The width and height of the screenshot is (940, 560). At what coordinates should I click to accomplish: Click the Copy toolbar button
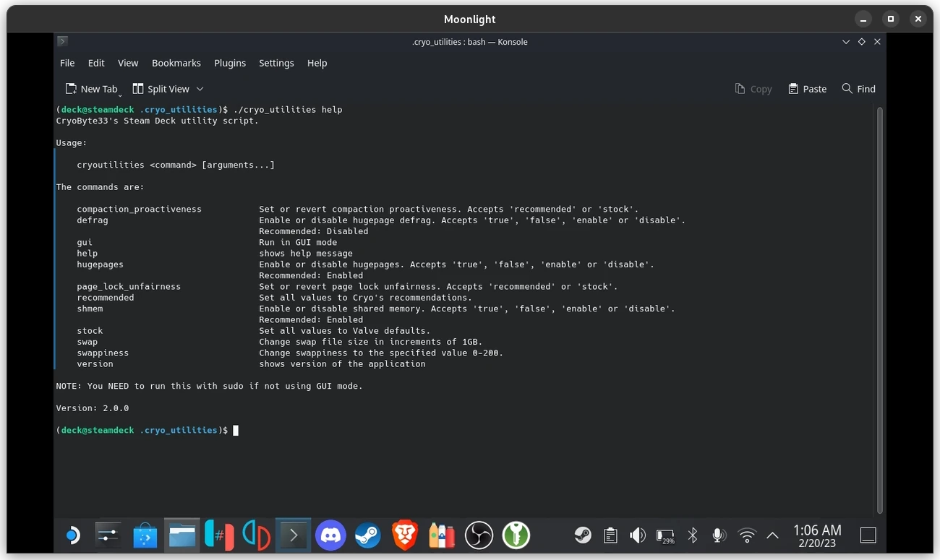pyautogui.click(x=753, y=89)
